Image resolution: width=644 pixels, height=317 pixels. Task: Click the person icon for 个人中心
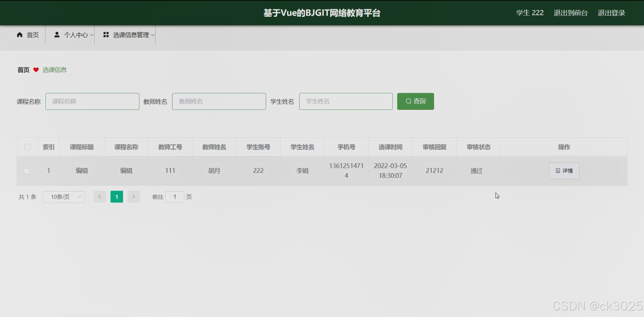[x=57, y=35]
